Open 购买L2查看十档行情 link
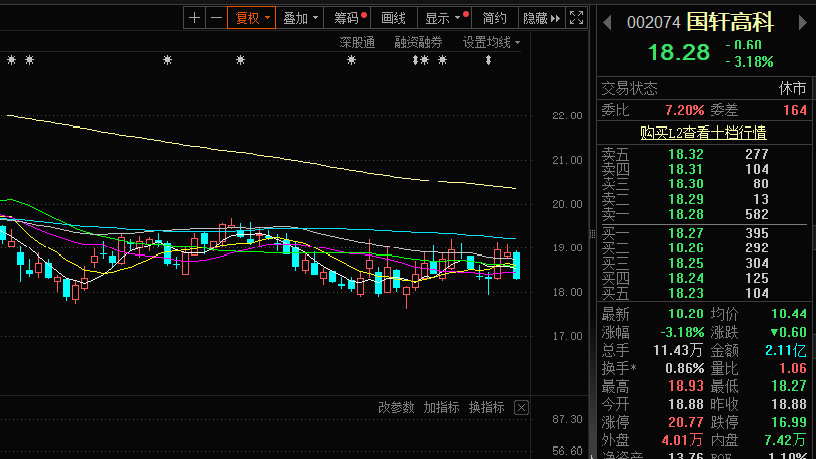 703,133
